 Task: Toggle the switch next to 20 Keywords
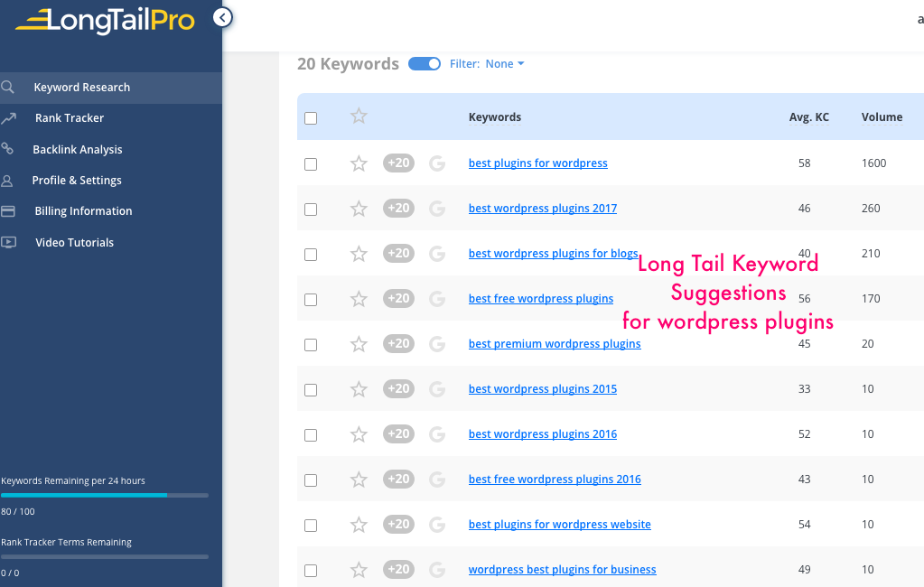425,63
